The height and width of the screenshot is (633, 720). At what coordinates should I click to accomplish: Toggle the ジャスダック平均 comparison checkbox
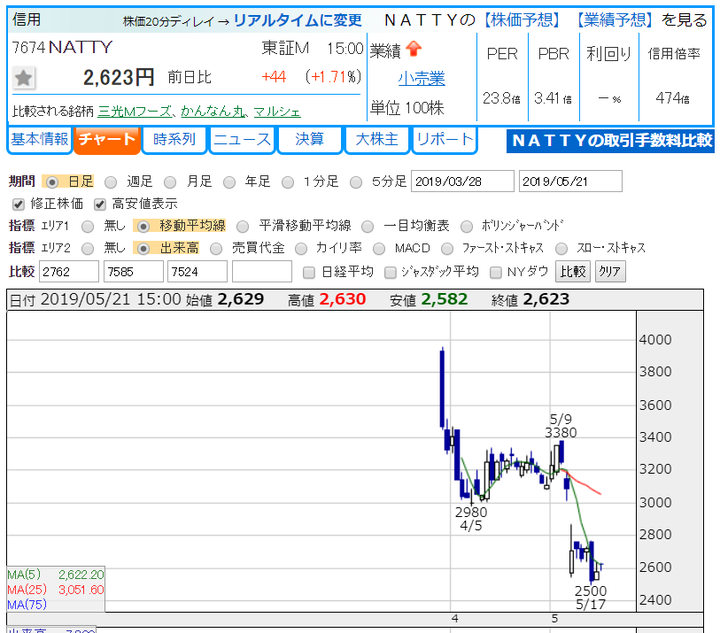390,272
